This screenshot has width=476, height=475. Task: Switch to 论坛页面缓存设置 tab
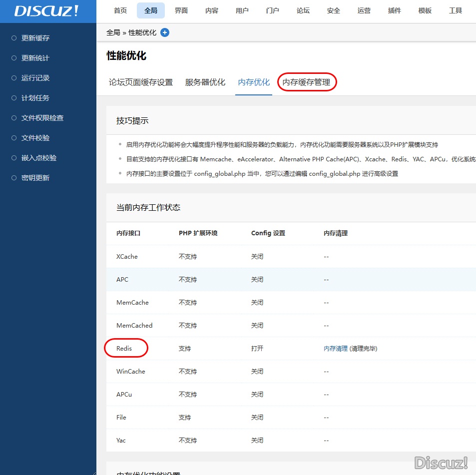(x=141, y=82)
